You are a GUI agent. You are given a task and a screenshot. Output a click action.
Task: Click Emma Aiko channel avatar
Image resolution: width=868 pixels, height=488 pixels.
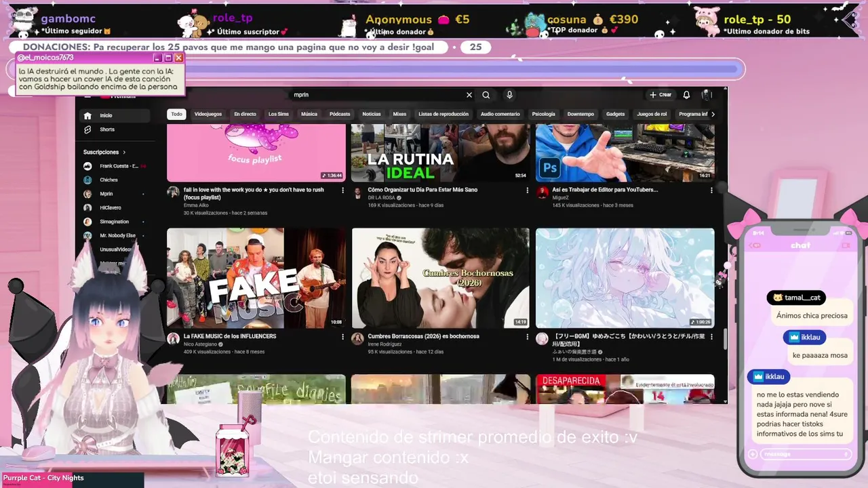click(x=173, y=192)
